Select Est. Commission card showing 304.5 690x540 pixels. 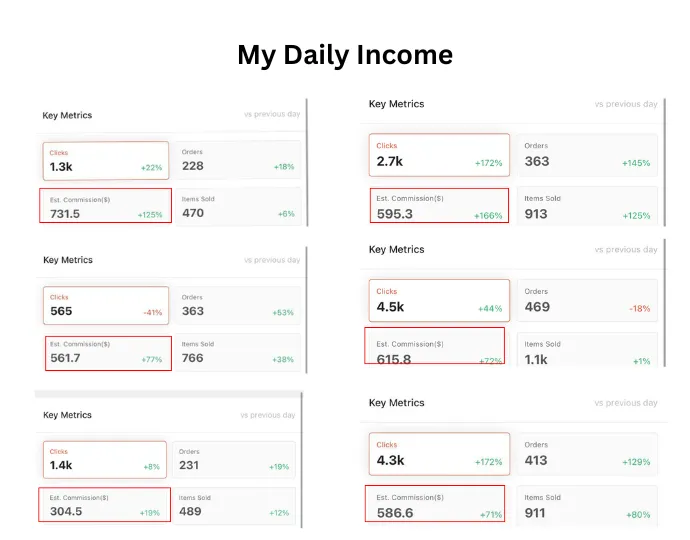pos(104,504)
